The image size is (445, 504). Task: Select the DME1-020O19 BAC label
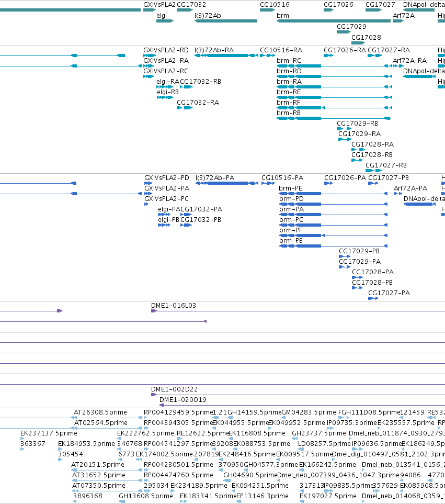pos(182,400)
